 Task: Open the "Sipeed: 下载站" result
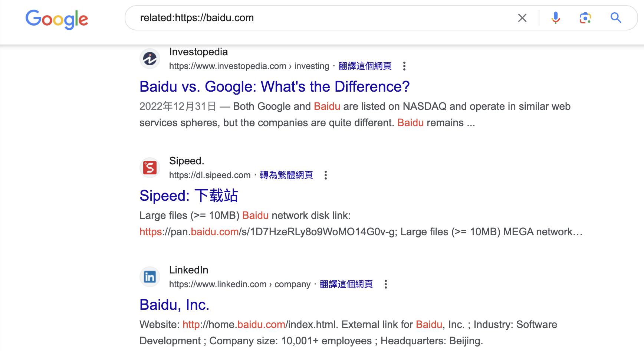point(188,196)
